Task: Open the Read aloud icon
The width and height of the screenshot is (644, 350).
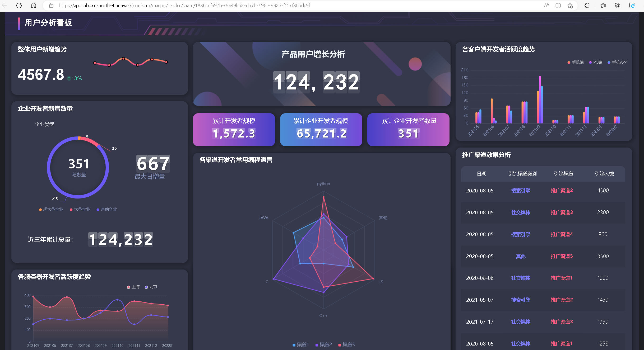Action: 546,5
